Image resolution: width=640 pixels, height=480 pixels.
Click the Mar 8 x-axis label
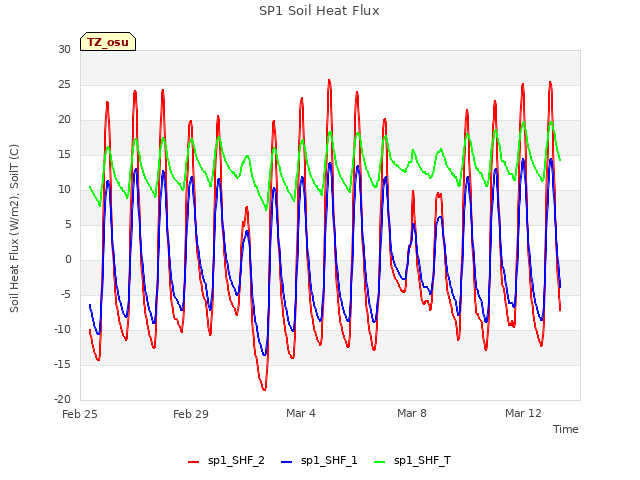(x=412, y=413)
